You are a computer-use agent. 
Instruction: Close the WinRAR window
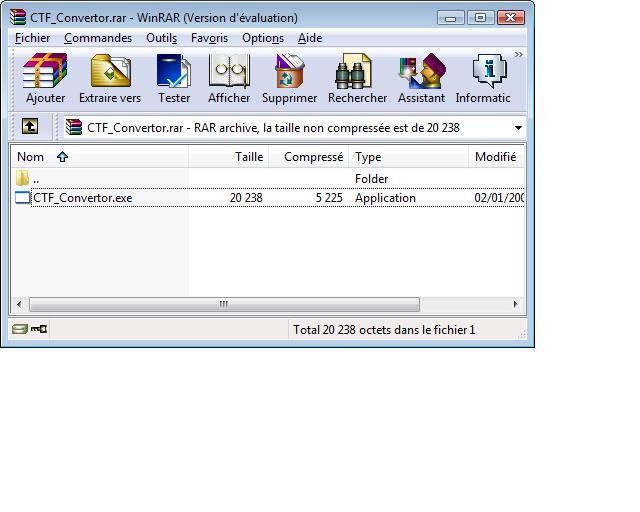point(511,18)
